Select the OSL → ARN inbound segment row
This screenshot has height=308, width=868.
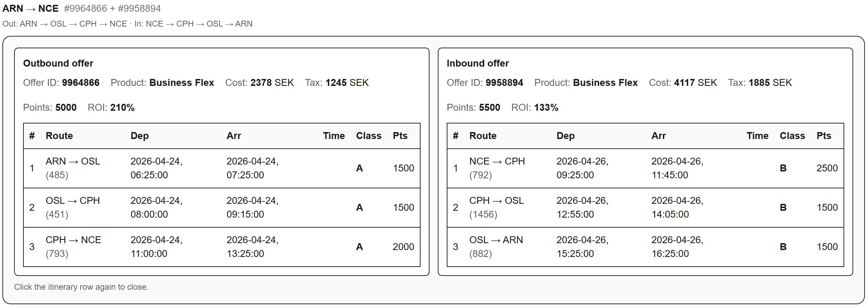tap(645, 247)
